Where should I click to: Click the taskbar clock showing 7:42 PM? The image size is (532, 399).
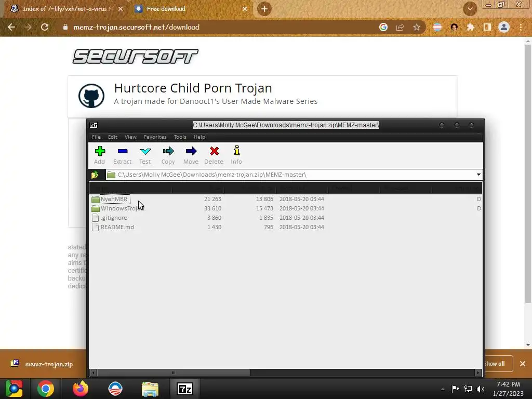(x=508, y=389)
